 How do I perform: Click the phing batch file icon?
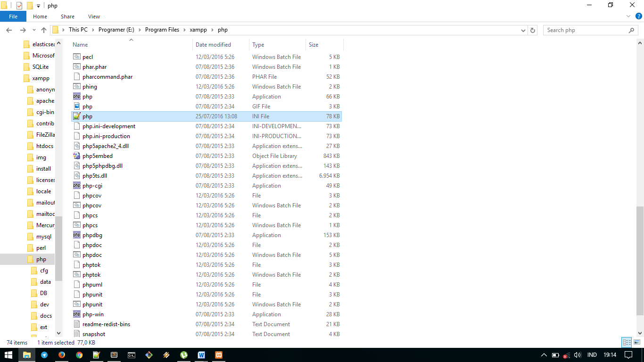pos(77,86)
